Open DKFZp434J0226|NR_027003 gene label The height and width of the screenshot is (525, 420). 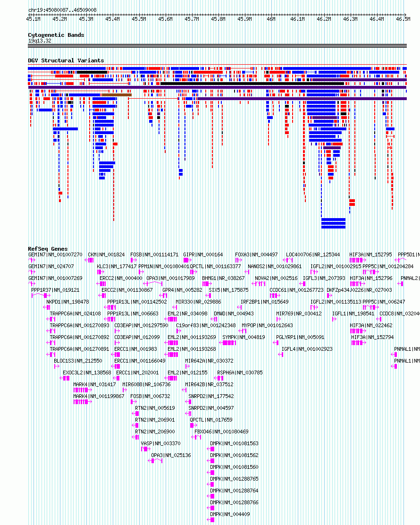pyautogui.click(x=359, y=289)
